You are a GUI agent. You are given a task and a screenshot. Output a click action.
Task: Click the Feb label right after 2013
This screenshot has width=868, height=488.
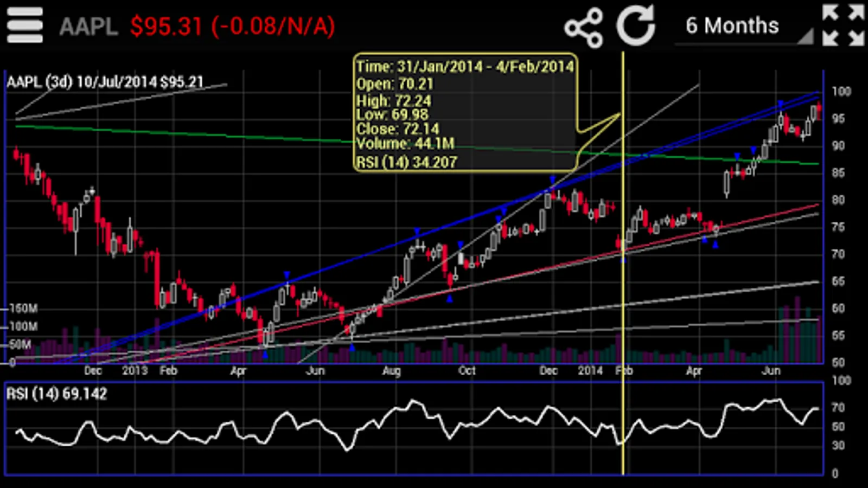click(169, 370)
